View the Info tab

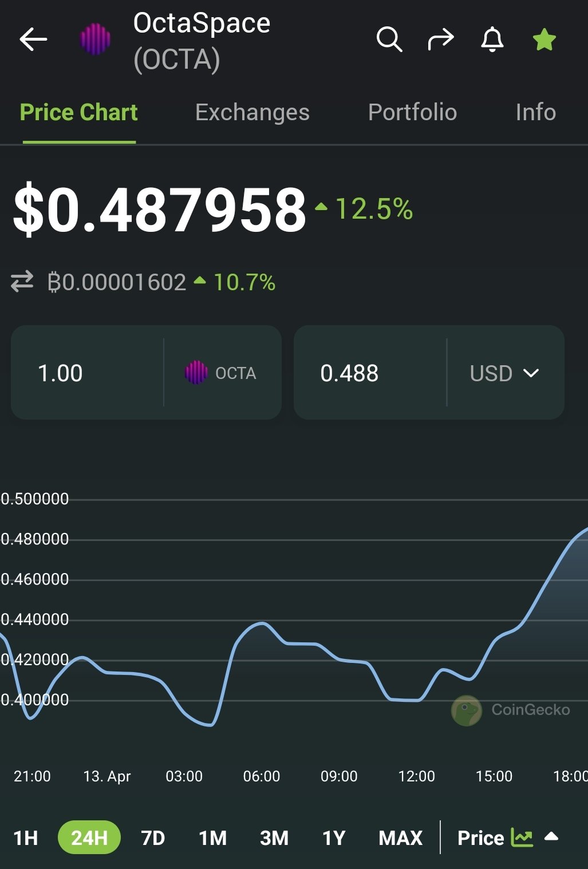[536, 112]
